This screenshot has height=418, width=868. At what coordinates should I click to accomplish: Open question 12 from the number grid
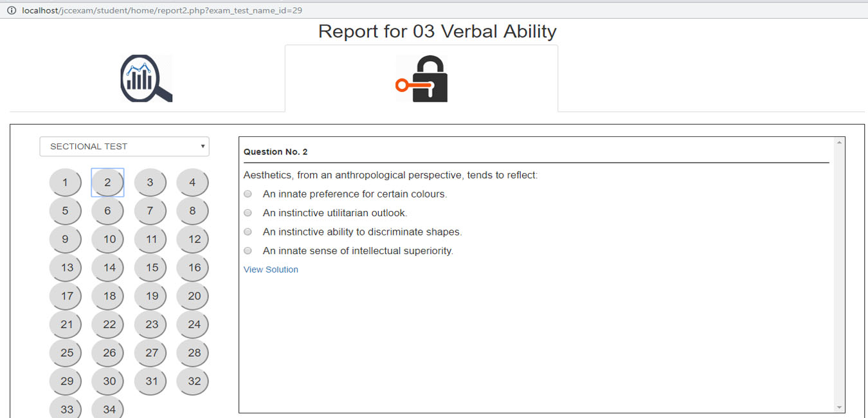pos(192,239)
